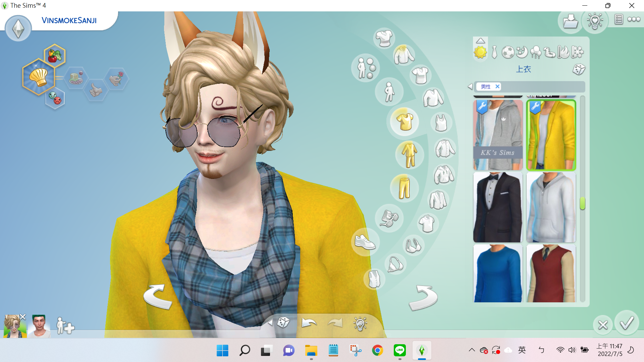Image resolution: width=644 pixels, height=362 pixels.
Task: Switch to Athletic outfit soccer ball category
Action: point(508,52)
